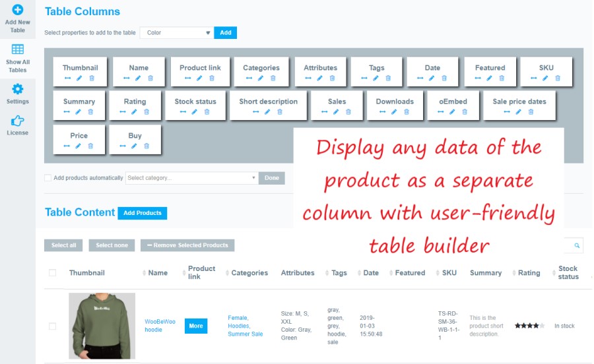Viewport: 594px width, 364px height.
Task: Open the Color properties dropdown
Action: tap(176, 32)
